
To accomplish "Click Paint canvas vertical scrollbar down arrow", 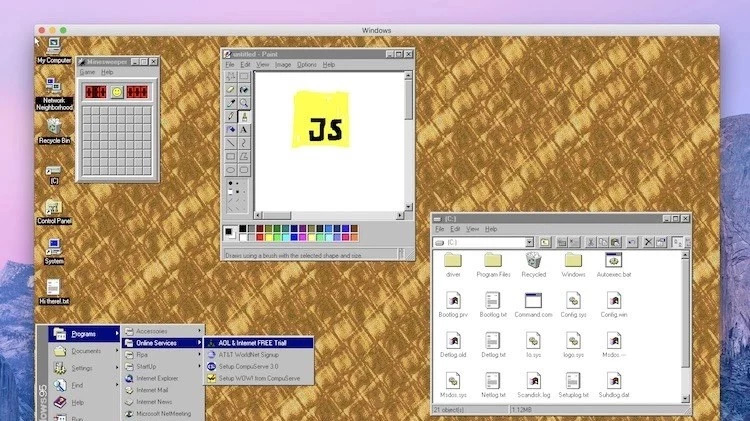I will click(x=408, y=207).
